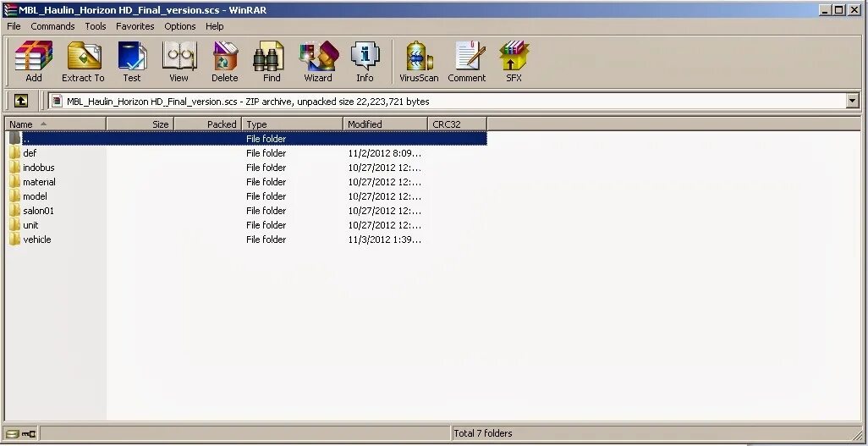Screen dimensions: 868x446
Task: Open the Options menu
Action: [180, 26]
